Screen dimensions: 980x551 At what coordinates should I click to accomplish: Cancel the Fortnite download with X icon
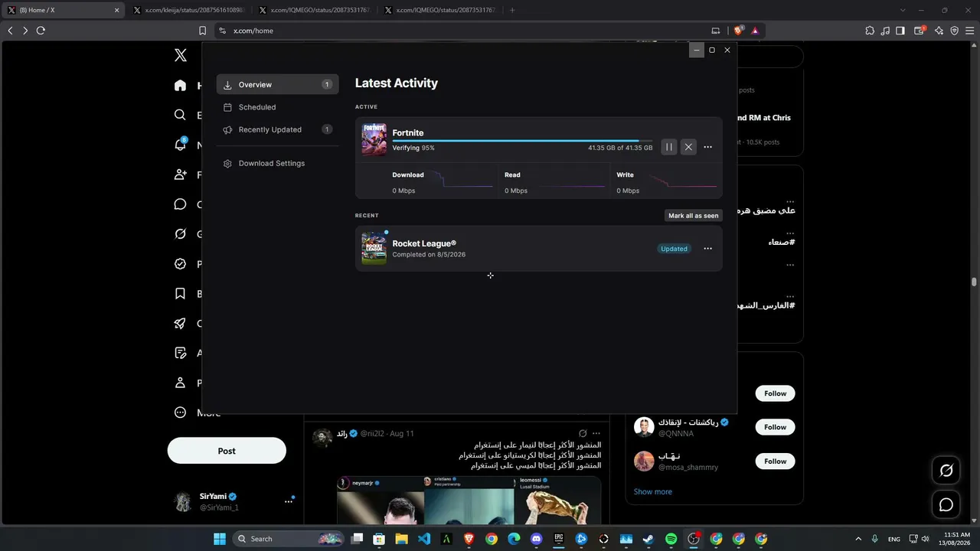[688, 147]
